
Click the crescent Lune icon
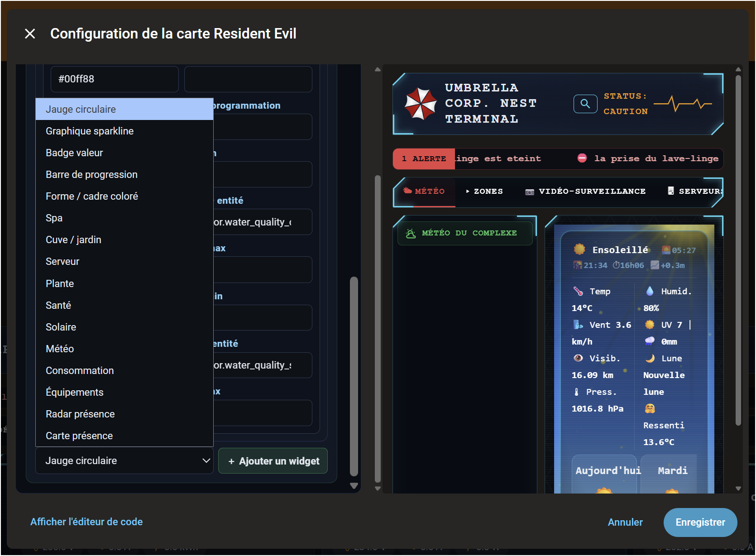650,358
